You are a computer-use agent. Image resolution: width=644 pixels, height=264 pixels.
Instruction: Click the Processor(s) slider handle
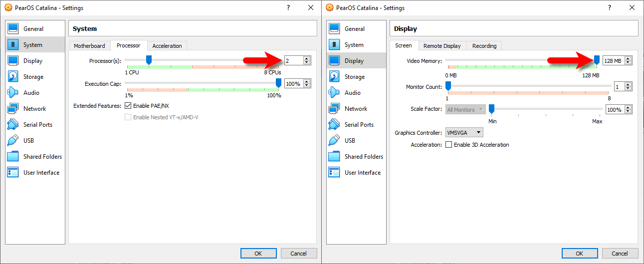pyautogui.click(x=148, y=60)
